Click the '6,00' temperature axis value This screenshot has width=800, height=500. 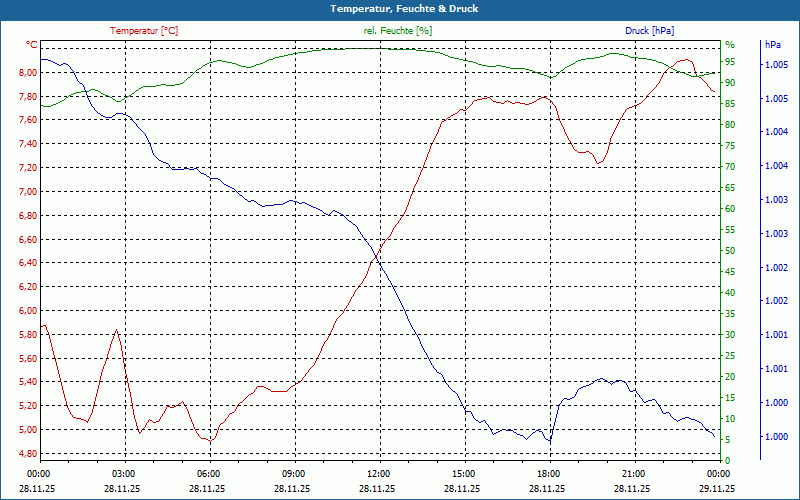(29, 311)
